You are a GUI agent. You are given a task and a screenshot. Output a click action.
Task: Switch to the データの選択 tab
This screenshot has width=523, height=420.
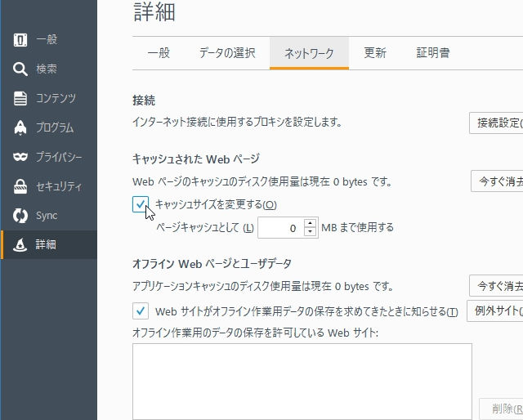[227, 53]
